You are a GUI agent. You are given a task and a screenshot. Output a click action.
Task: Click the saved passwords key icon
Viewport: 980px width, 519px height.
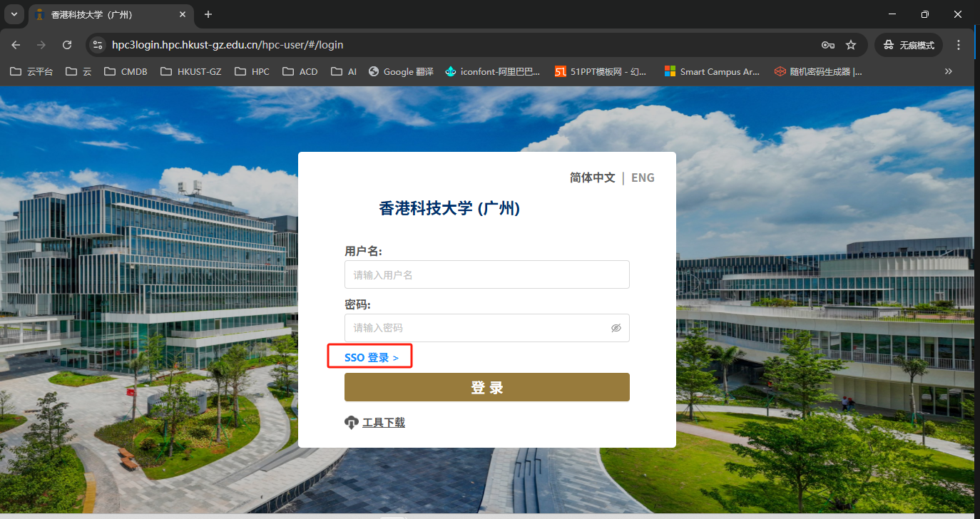[827, 45]
